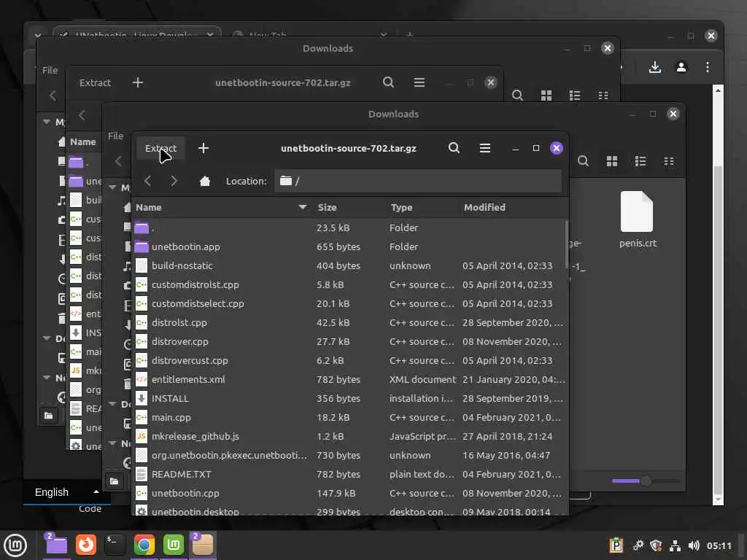
Task: Click Extract button in front archive window
Action: click(160, 148)
